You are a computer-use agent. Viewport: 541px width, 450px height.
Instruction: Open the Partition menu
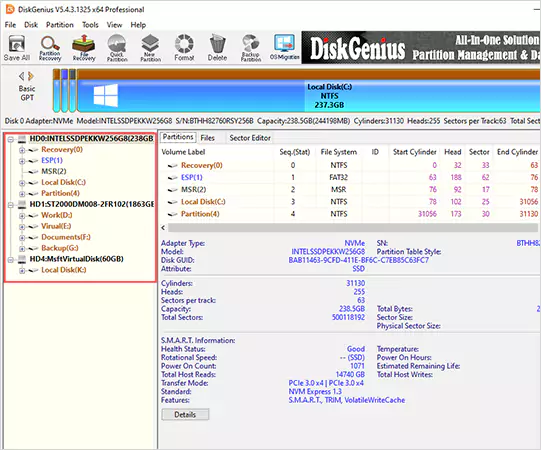click(x=60, y=25)
